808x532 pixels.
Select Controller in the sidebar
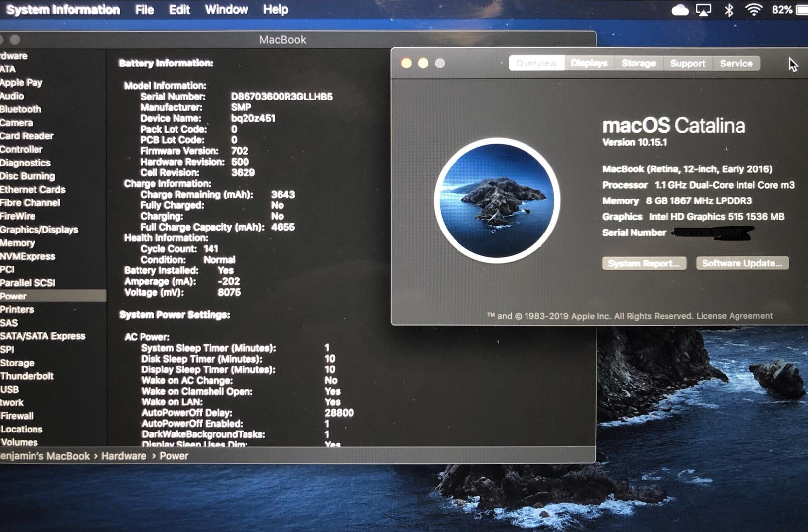pos(21,149)
